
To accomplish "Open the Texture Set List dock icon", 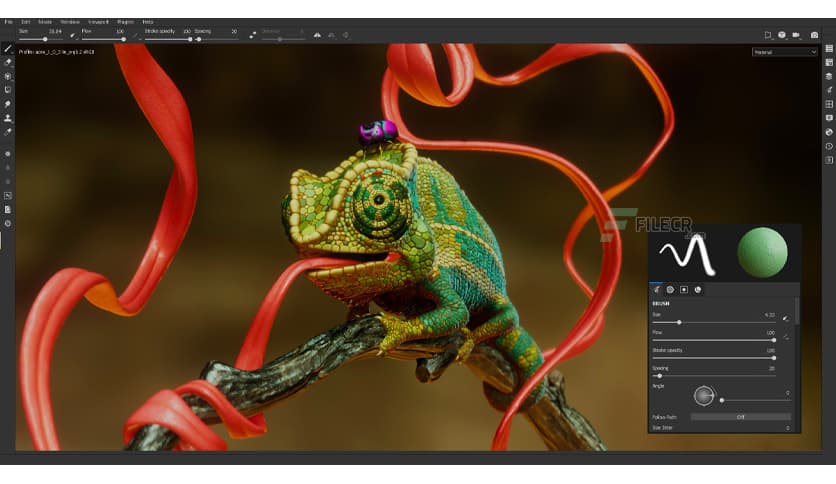I will pyautogui.click(x=829, y=49).
